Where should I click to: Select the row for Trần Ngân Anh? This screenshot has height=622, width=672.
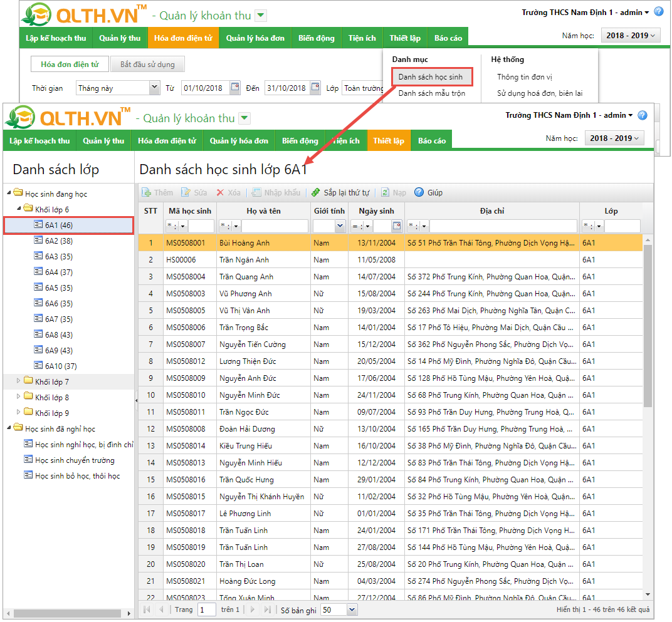[244, 260]
